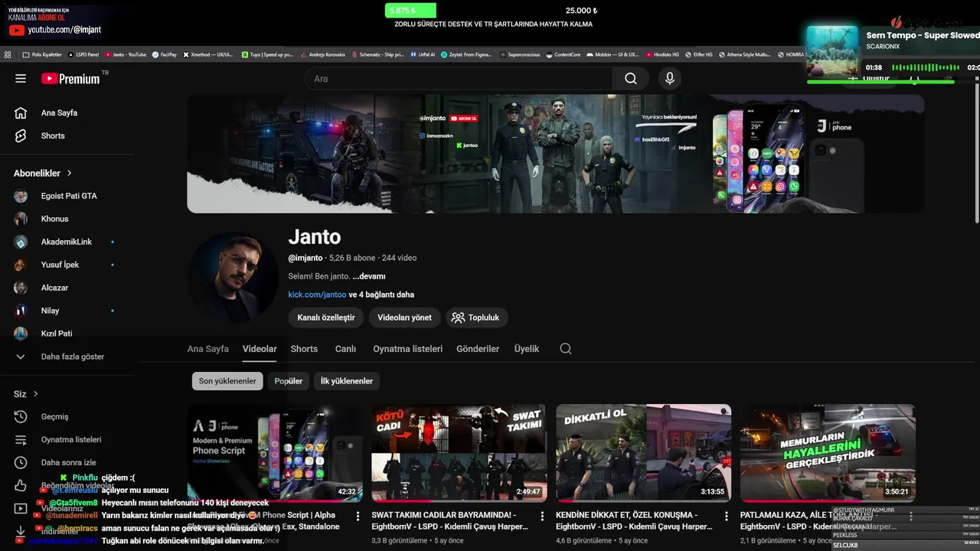Click the KENDİNE DİKKAT ET video title
Screen dimensions: 980x551
click(x=635, y=520)
